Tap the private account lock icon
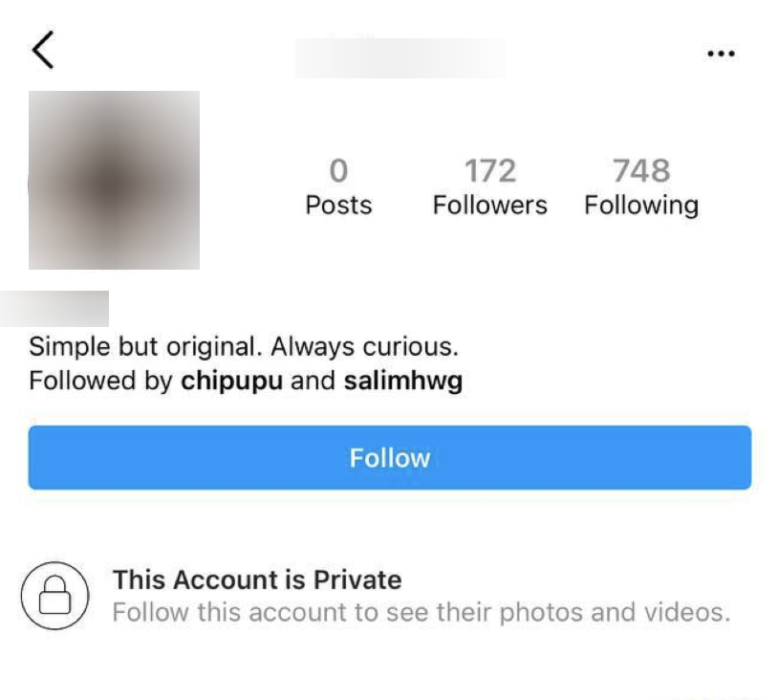778x700 pixels. coord(55,595)
